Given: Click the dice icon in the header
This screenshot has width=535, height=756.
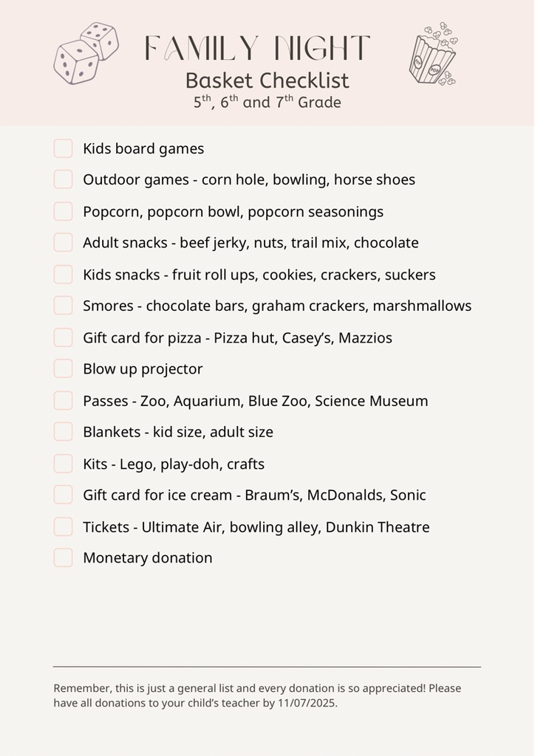Looking at the screenshot, I should click(x=86, y=52).
